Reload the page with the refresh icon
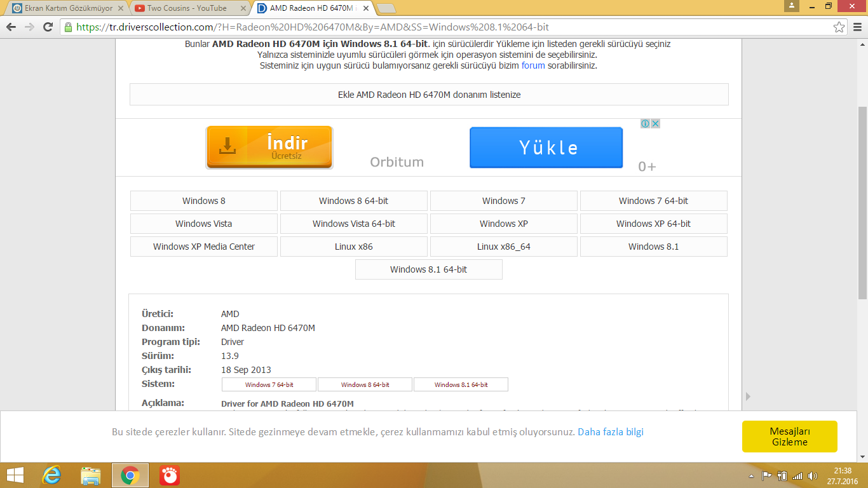This screenshot has width=868, height=488. click(x=48, y=27)
